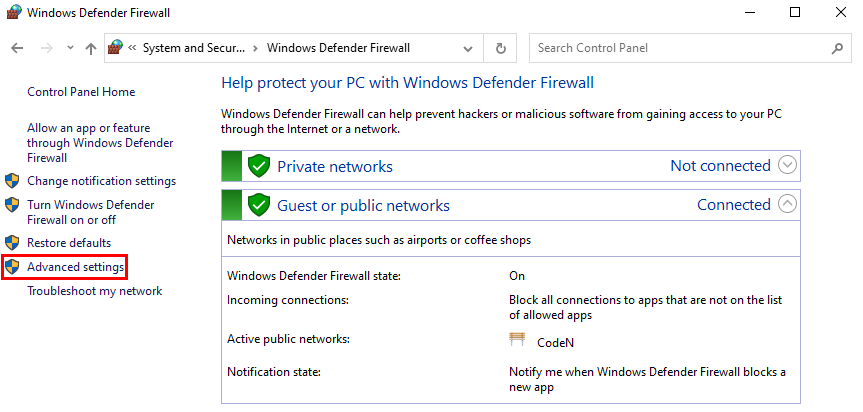The width and height of the screenshot is (863, 412).
Task: Open Turn Windows Defender Firewall on or off
Action: [x=90, y=212]
